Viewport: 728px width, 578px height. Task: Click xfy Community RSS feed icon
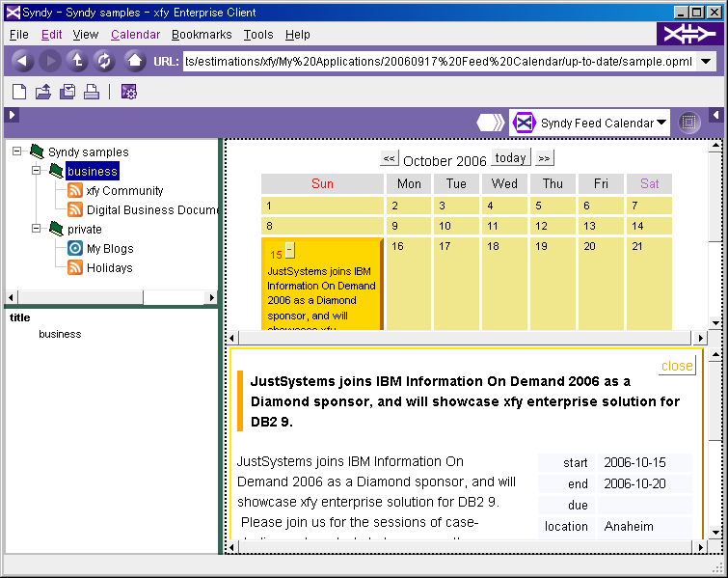tap(75, 190)
